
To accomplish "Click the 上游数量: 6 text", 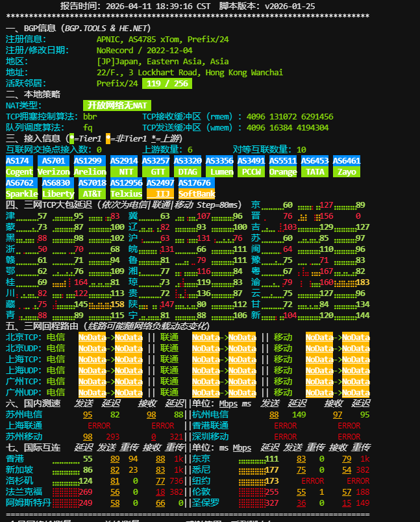I will point(167,149).
